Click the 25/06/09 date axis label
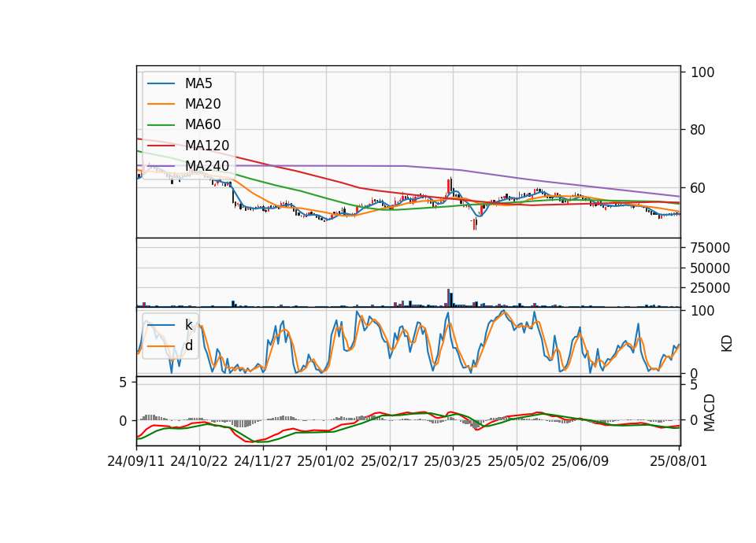 [x=580, y=461]
